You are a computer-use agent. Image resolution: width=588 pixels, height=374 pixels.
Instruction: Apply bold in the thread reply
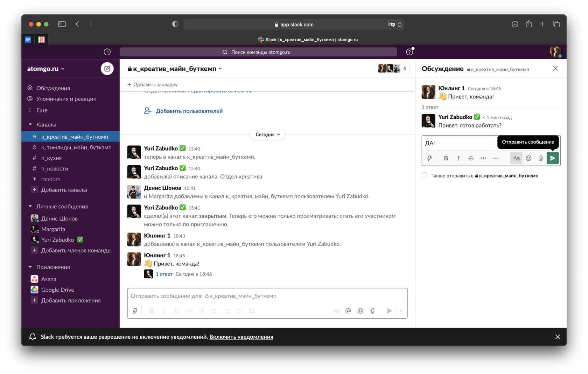446,158
